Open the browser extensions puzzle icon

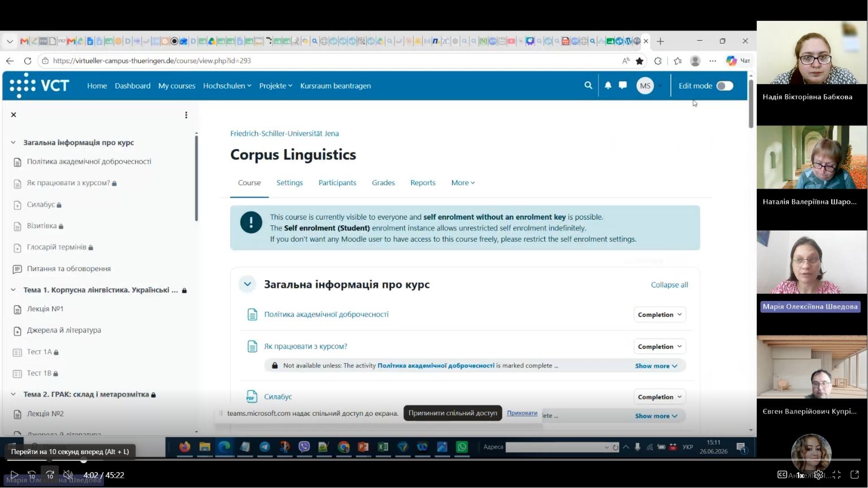(658, 60)
